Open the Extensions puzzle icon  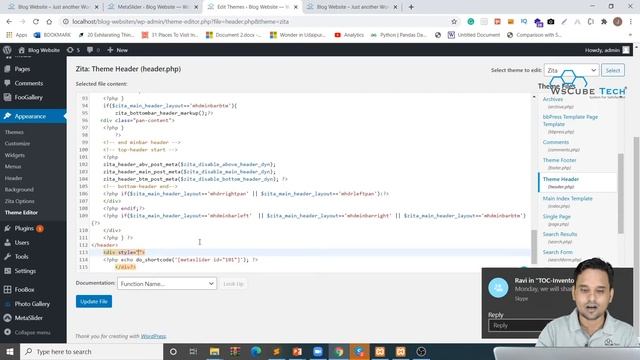(x=604, y=22)
